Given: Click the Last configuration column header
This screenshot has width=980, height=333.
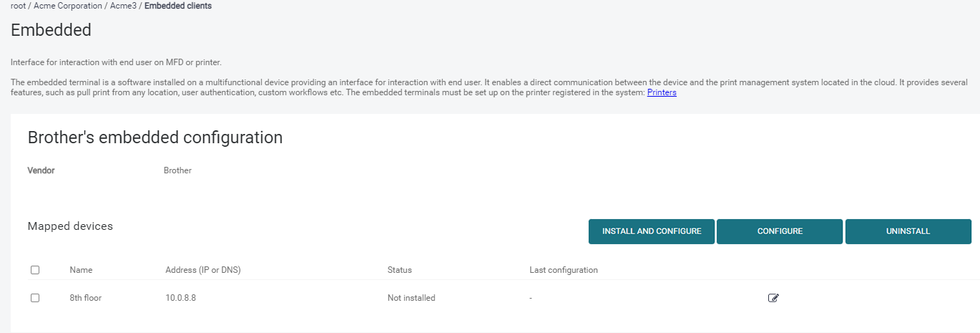Looking at the screenshot, I should tap(564, 270).
